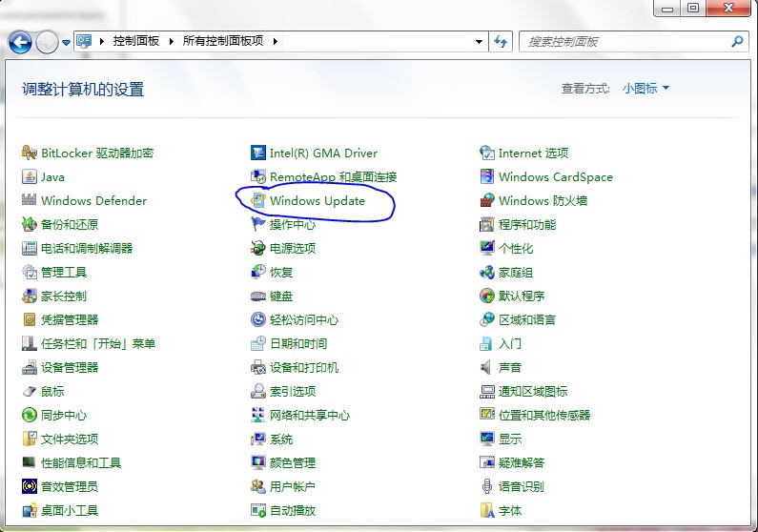Image resolution: width=758 pixels, height=532 pixels.
Task: Open 操作中心 flag icon
Action: [258, 224]
